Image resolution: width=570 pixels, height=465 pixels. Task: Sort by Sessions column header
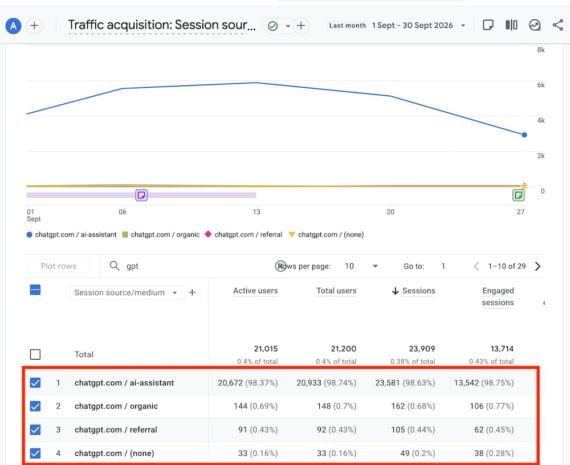coord(418,291)
